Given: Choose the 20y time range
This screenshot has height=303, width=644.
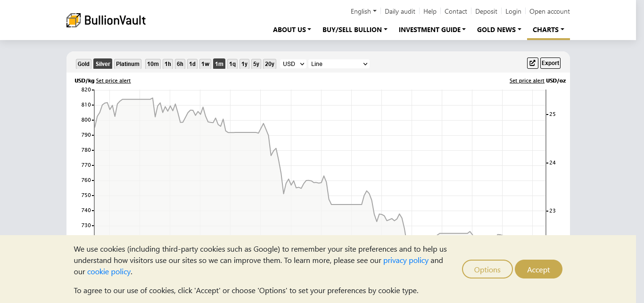Looking at the screenshot, I should point(269,64).
